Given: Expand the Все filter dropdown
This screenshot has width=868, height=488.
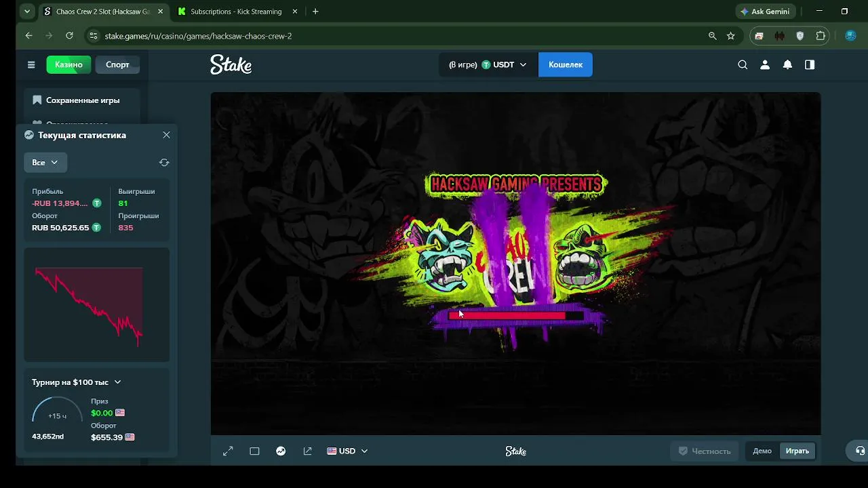Looking at the screenshot, I should click(x=45, y=163).
